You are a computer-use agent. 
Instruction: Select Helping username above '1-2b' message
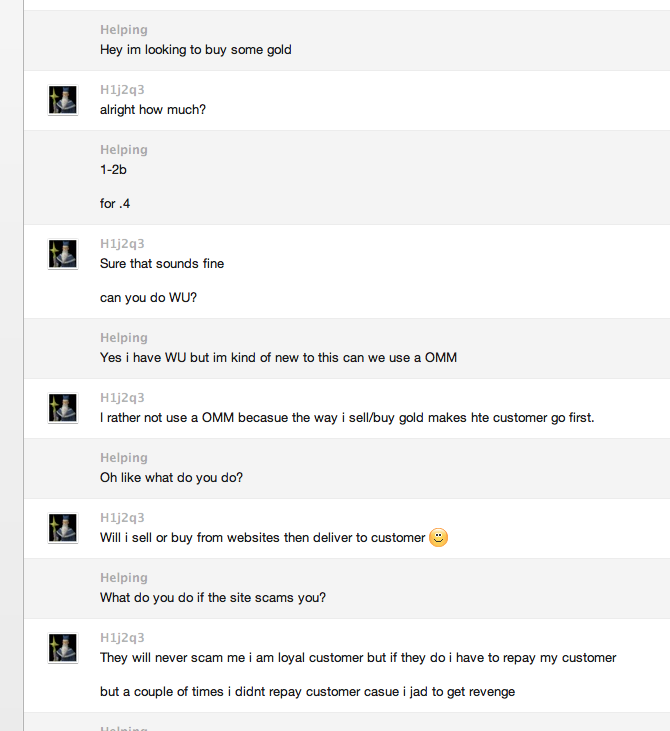[123, 150]
